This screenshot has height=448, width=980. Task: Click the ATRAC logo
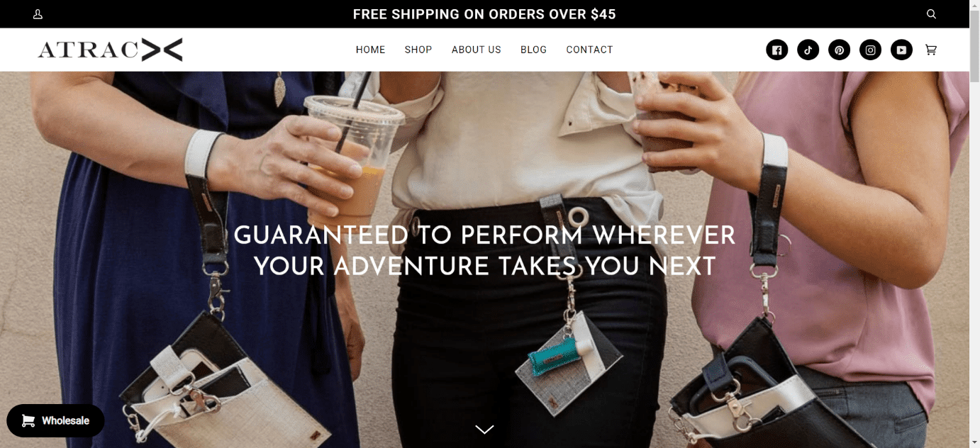tap(110, 50)
